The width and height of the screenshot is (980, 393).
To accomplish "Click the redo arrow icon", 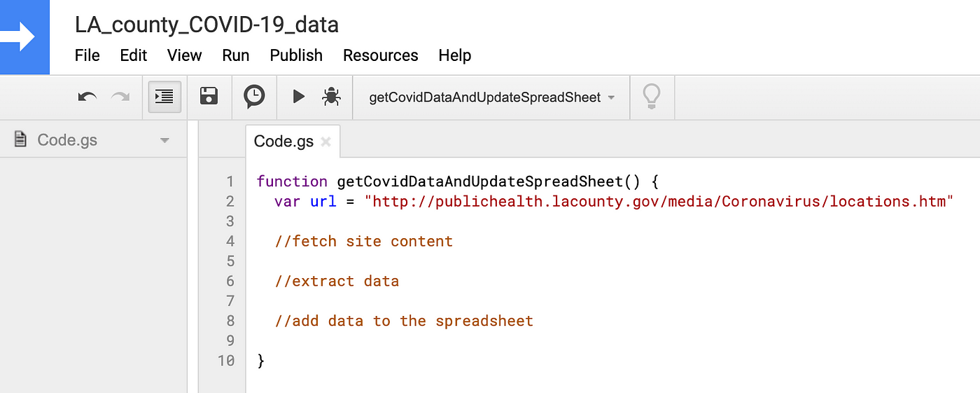I will point(120,97).
